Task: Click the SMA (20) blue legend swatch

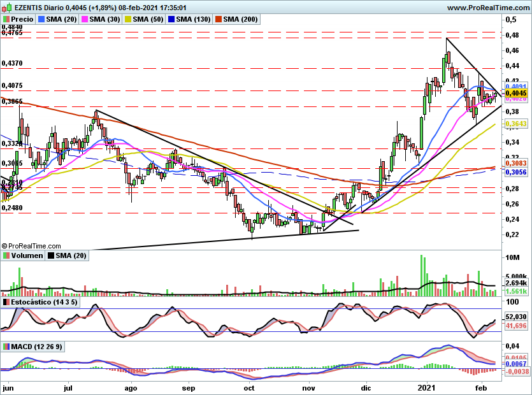Action: pos(41,19)
